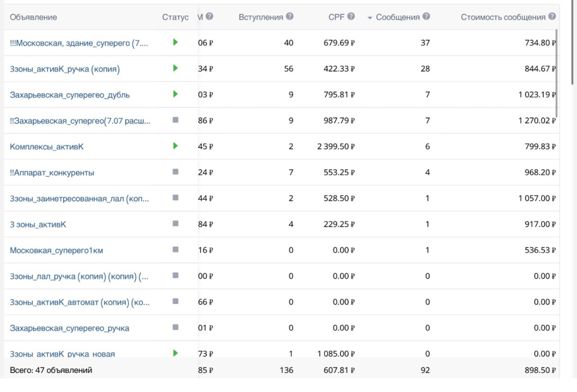577x392 pixels.
Task: Click stopped status icon for Московкая_суперего1км
Action: click(x=176, y=249)
